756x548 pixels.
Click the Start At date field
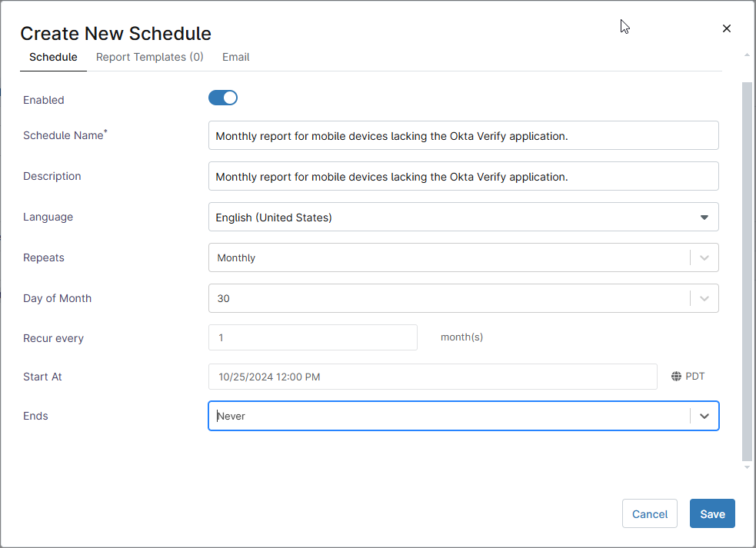pyautogui.click(x=432, y=376)
